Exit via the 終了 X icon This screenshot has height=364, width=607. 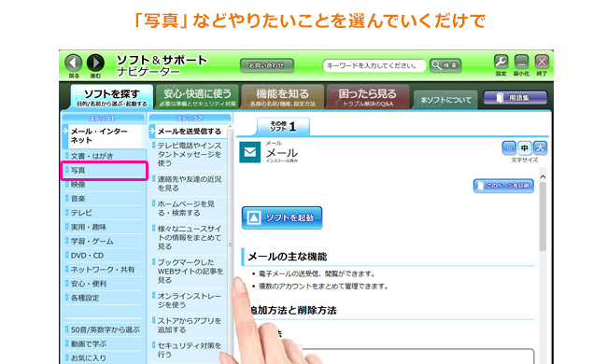pyautogui.click(x=542, y=62)
